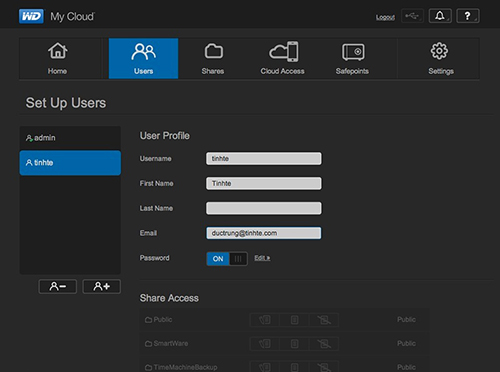Select the admin user in the list
500x372 pixels.
70,138
